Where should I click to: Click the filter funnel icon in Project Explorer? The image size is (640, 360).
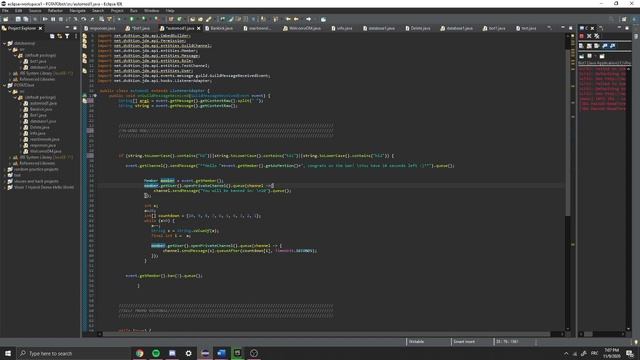point(67,36)
